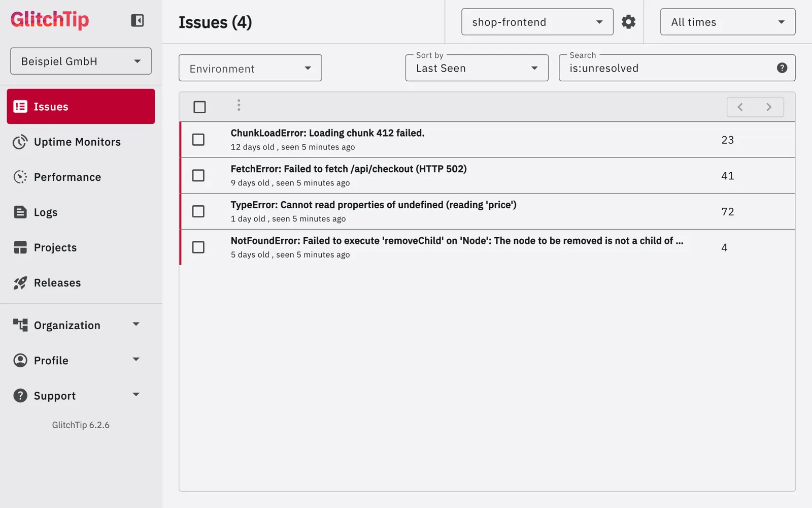Tick the ChunkLoadError issue checkbox
Image resolution: width=812 pixels, height=508 pixels.
click(198, 140)
